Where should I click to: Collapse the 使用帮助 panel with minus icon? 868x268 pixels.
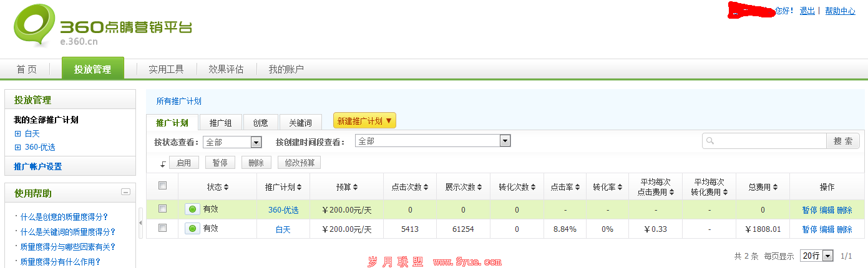pos(125,193)
